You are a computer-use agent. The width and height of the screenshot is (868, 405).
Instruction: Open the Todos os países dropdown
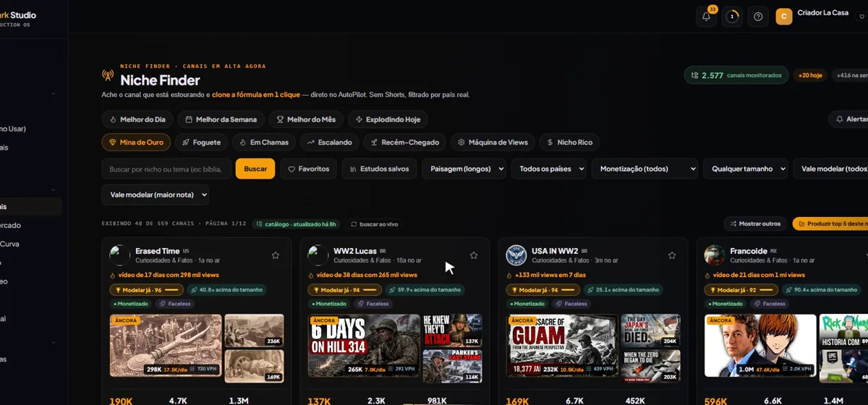click(x=548, y=169)
